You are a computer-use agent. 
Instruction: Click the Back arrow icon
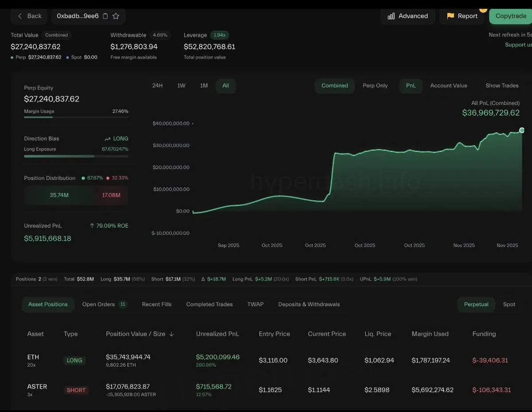[20, 16]
